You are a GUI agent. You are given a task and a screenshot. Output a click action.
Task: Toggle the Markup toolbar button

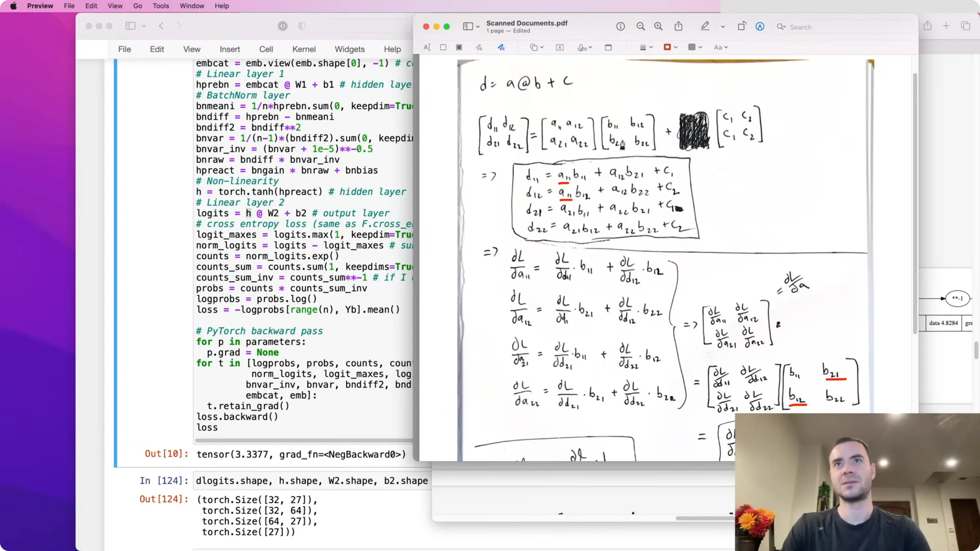tap(760, 26)
